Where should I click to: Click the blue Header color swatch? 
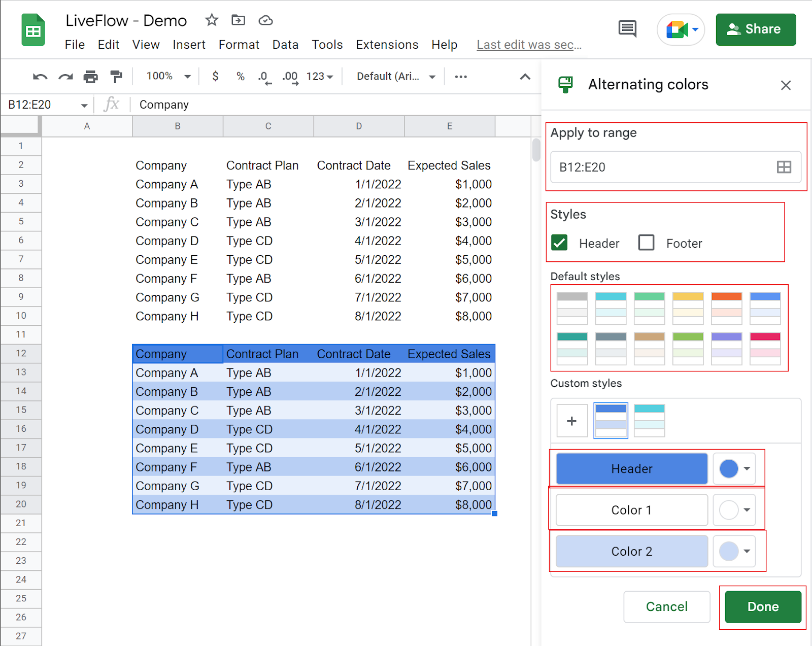click(729, 468)
